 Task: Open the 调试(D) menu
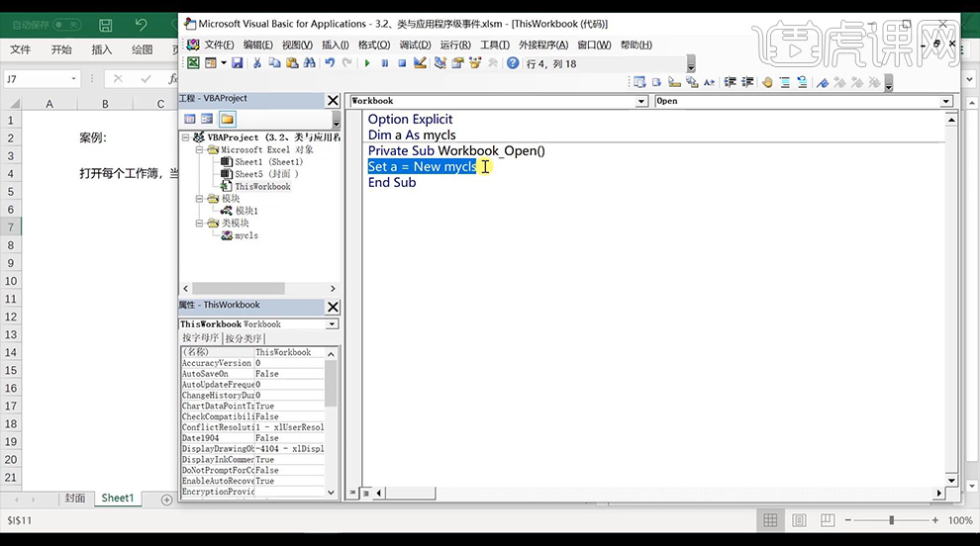(415, 45)
